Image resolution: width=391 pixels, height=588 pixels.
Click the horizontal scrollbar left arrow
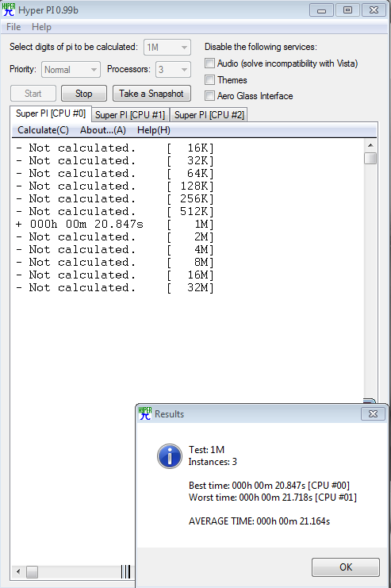pyautogui.click(x=18, y=571)
